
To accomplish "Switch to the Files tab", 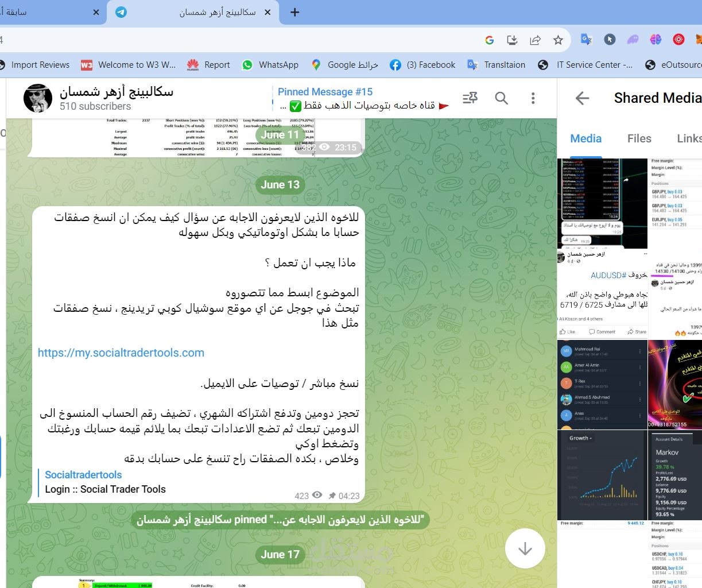I will tap(639, 138).
